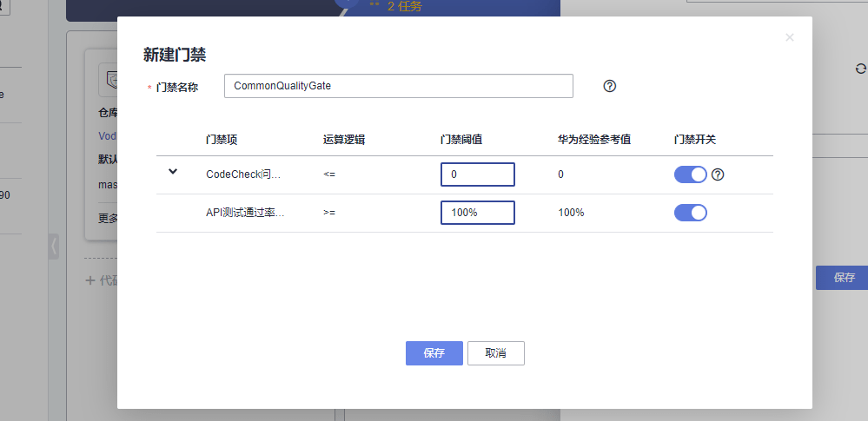
Task: Click the CodeCheck threshold input showing 0
Action: 478,174
